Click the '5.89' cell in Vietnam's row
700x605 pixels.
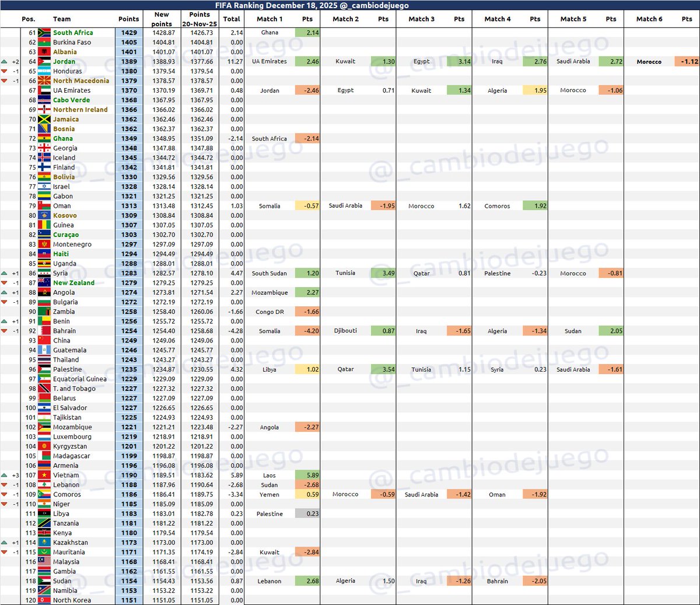(x=307, y=475)
